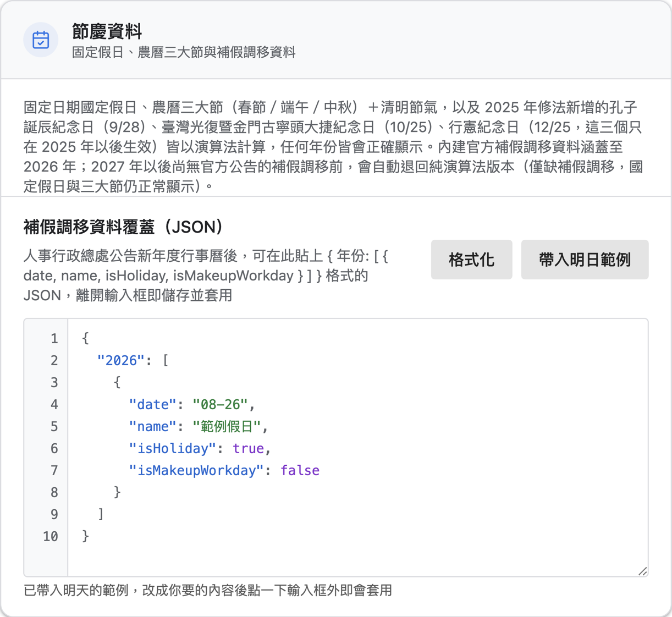Click line number 10 in the gutter

point(51,536)
